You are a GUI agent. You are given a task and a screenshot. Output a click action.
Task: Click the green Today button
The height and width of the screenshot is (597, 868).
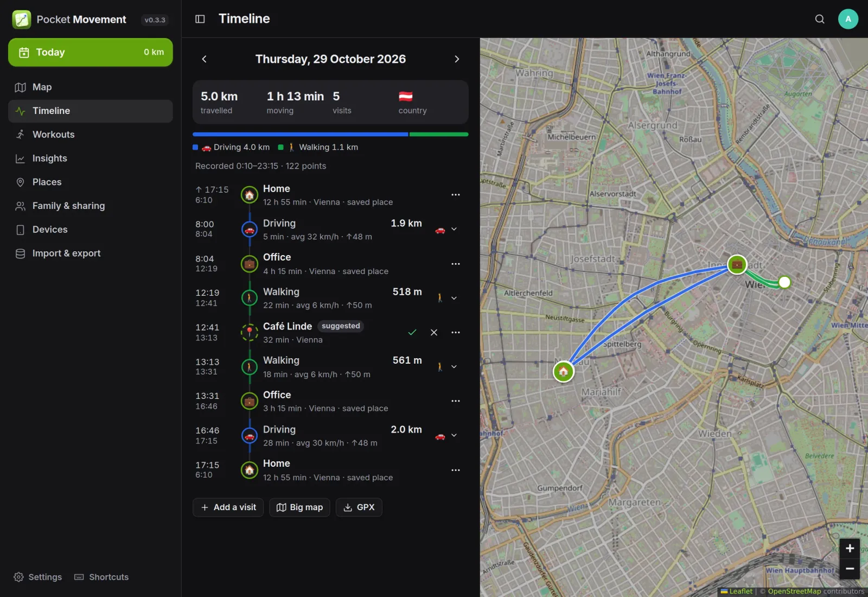(91, 52)
